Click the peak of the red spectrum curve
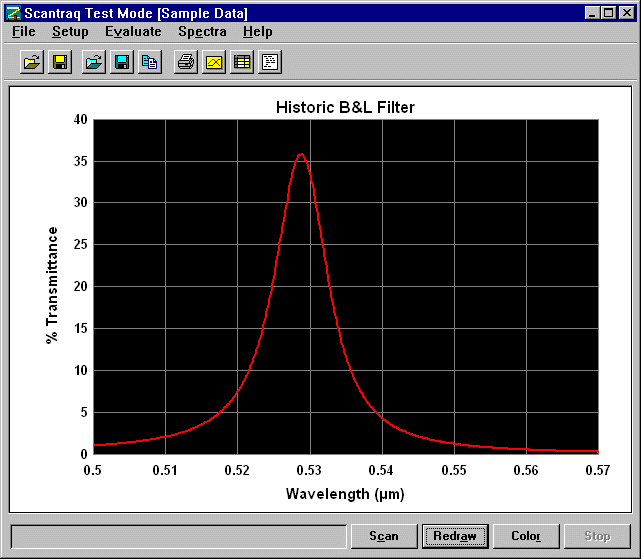The image size is (641, 559). [x=301, y=154]
